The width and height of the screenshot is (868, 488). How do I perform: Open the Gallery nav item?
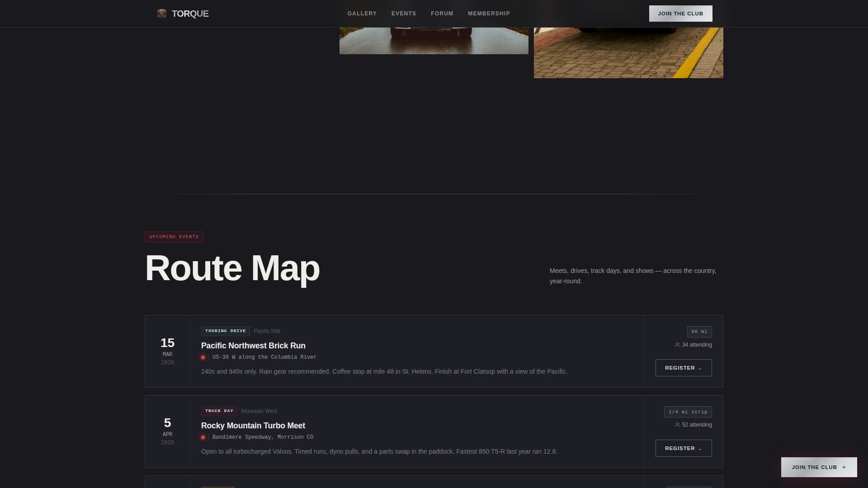(x=362, y=14)
